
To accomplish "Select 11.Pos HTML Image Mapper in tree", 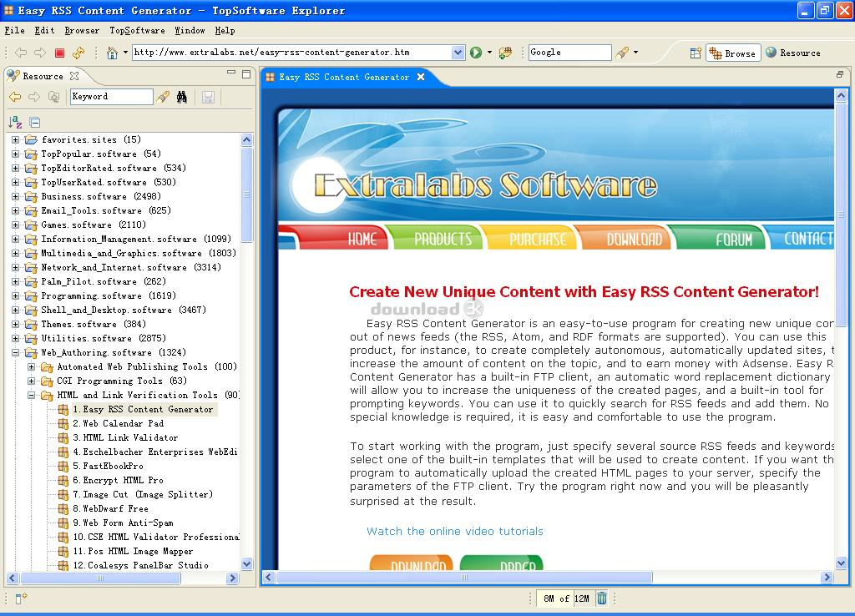I will pyautogui.click(x=133, y=551).
